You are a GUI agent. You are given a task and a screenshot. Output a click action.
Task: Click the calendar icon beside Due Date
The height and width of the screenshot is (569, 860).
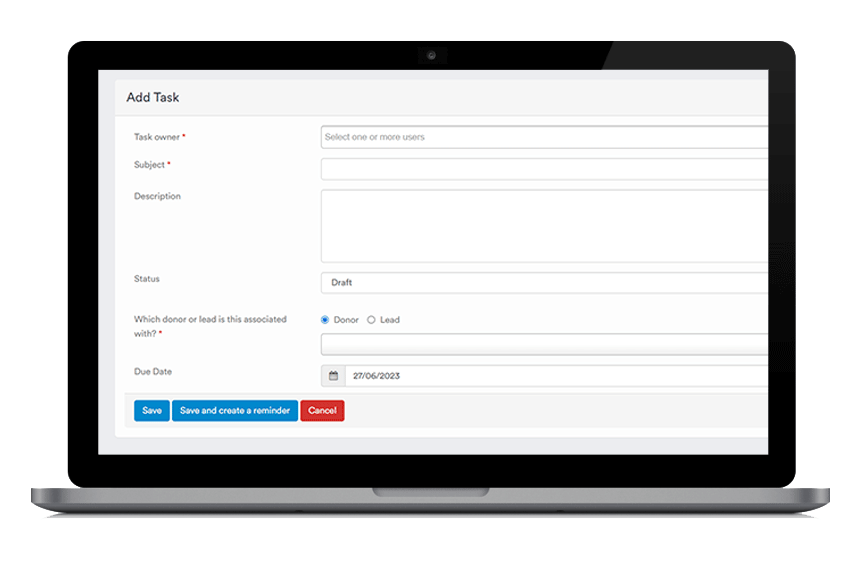pyautogui.click(x=333, y=376)
